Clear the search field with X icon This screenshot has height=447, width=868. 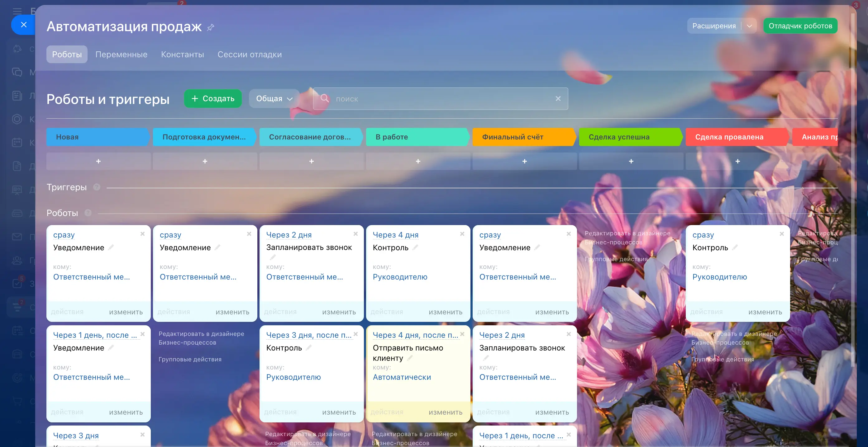[x=558, y=99]
